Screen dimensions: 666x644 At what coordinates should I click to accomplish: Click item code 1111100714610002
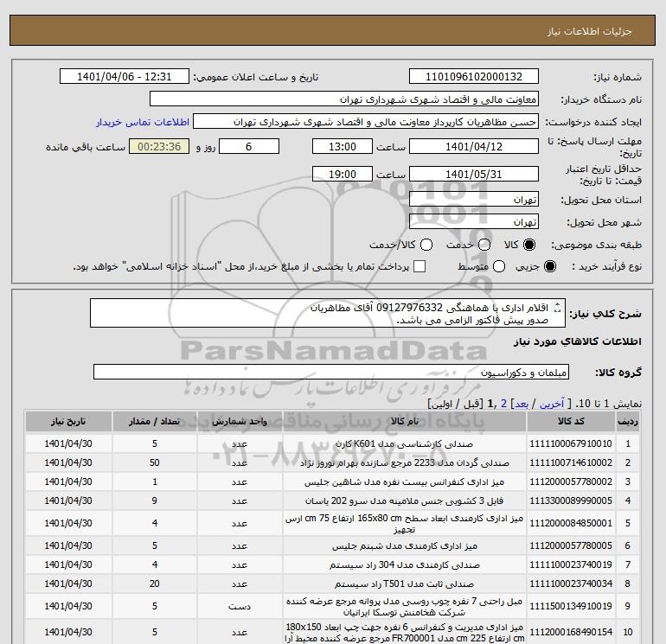571,462
